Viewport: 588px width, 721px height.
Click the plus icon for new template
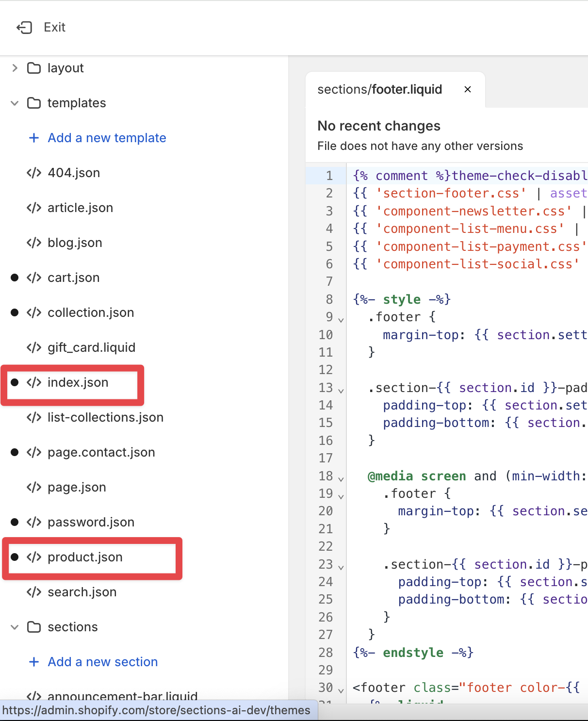(x=34, y=138)
